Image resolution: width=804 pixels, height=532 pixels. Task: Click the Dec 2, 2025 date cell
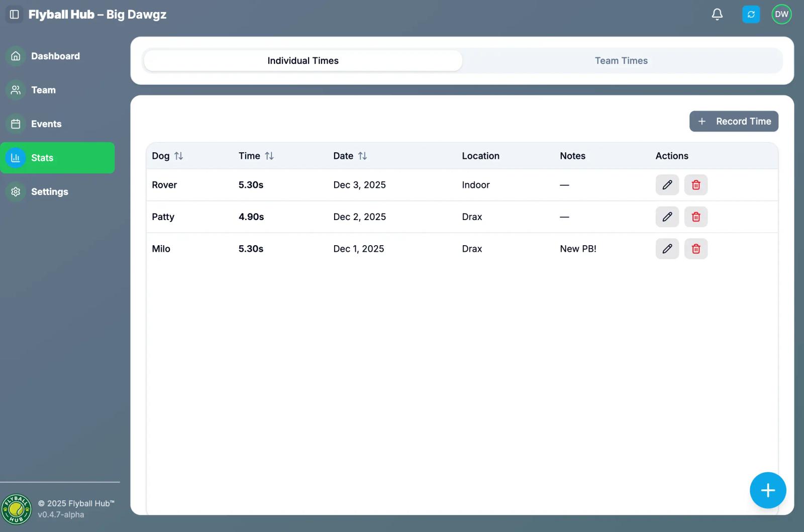point(359,217)
